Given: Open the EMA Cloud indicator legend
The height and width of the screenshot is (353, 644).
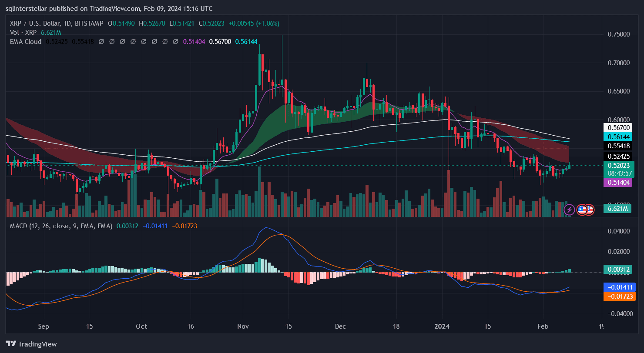Looking at the screenshot, I should click(26, 42).
